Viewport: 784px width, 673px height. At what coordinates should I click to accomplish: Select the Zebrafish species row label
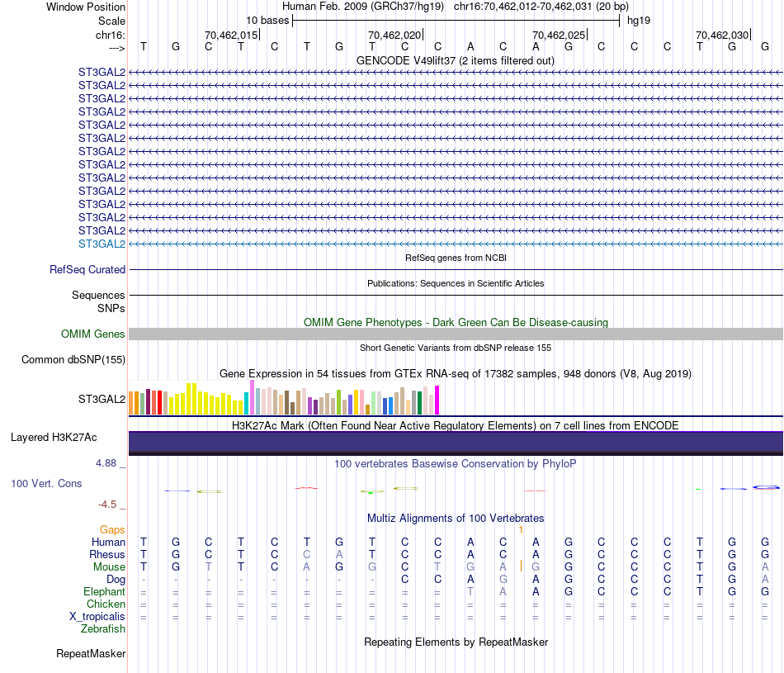coord(103,628)
